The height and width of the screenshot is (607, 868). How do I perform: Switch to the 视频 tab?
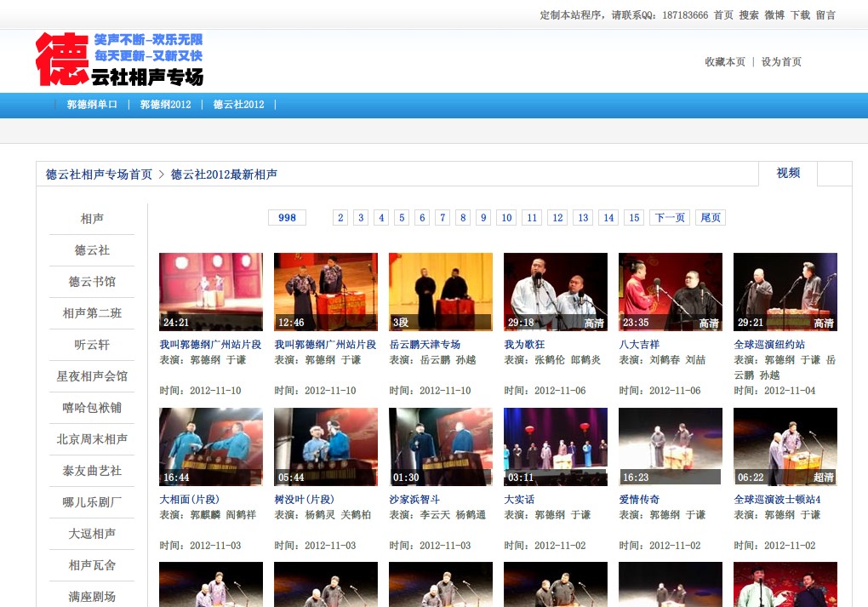point(788,174)
